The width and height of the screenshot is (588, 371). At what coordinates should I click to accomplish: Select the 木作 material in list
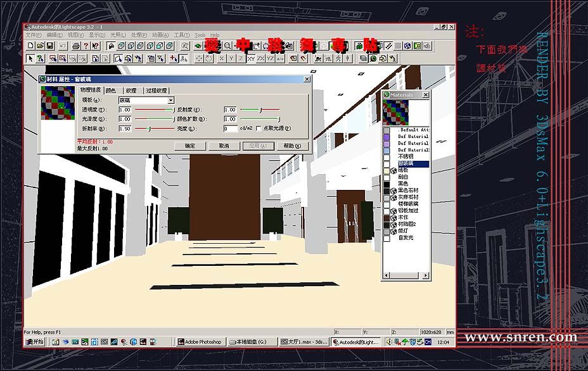point(403,217)
